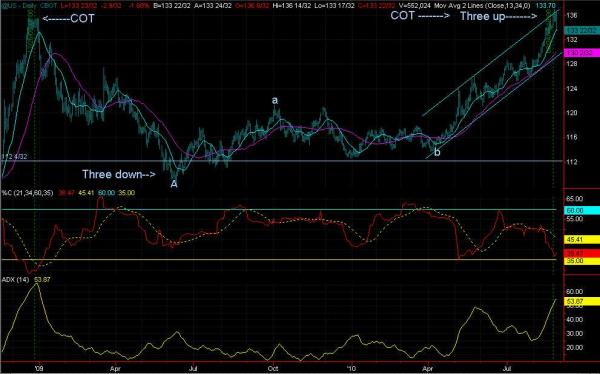Image resolution: width=600 pixels, height=374 pixels.
Task: Click the %C (21,34,60,35) indicator title
Action: click(27, 193)
